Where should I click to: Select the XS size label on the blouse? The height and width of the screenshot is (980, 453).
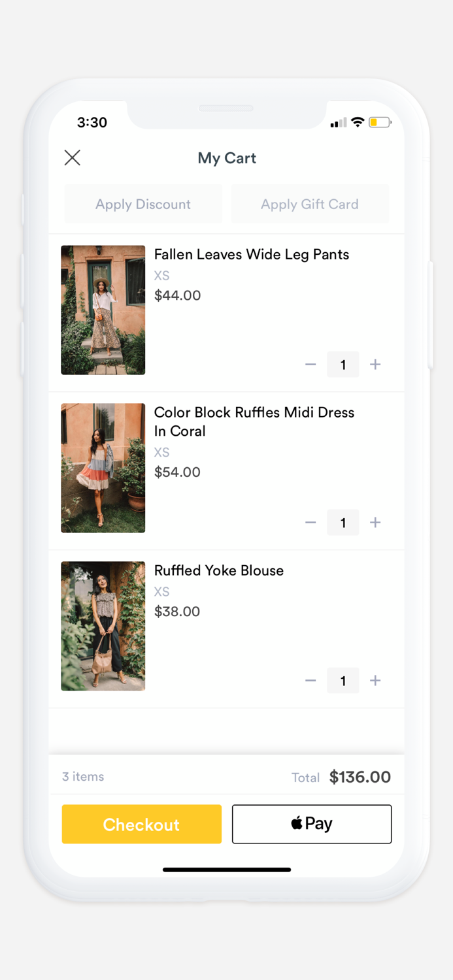pyautogui.click(x=161, y=591)
